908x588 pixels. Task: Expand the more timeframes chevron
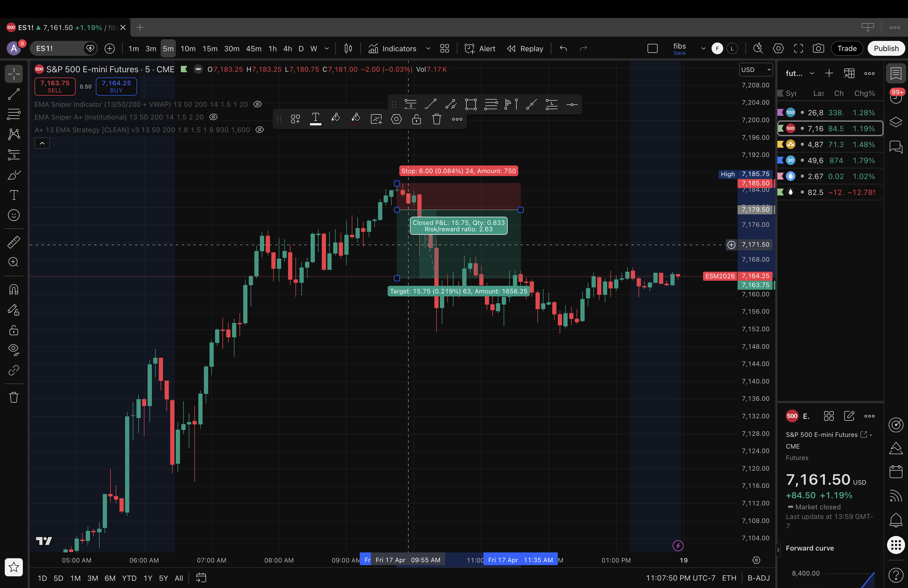327,48
